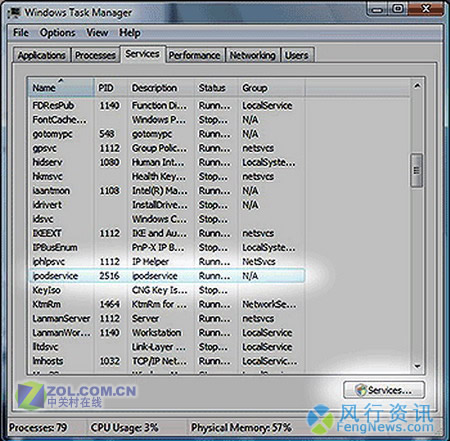Image resolution: width=450 pixels, height=441 pixels.
Task: Click the 'NetSvcs' group cell
Action: point(259,262)
